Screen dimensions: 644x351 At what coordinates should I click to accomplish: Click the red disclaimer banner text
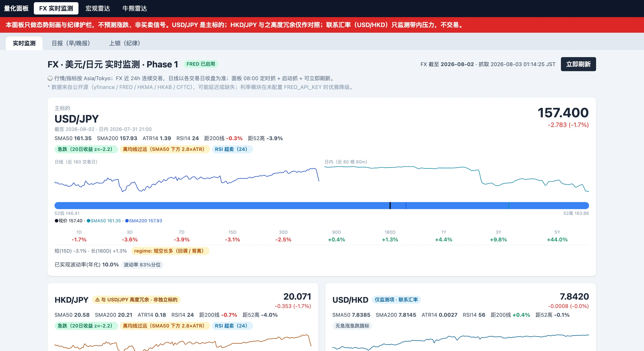click(235, 25)
